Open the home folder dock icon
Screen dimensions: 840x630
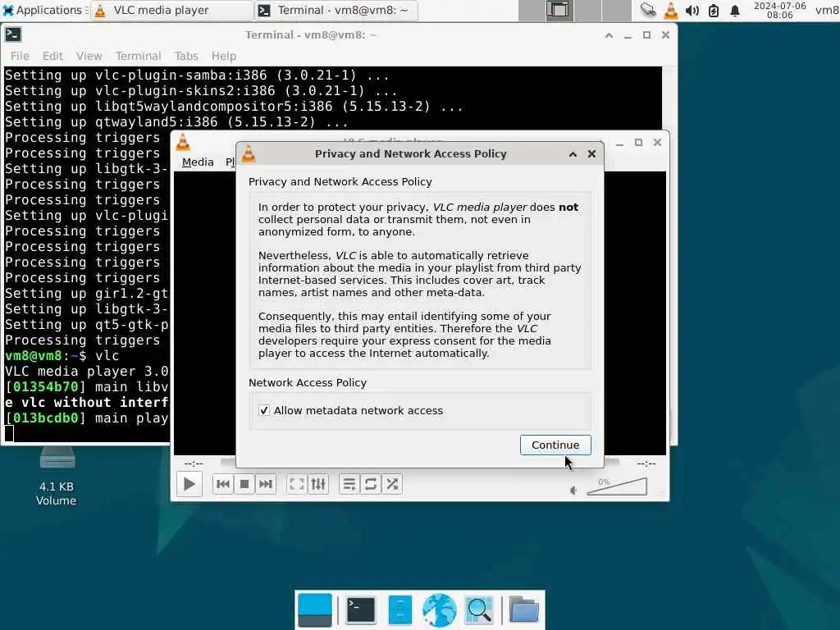(x=523, y=609)
